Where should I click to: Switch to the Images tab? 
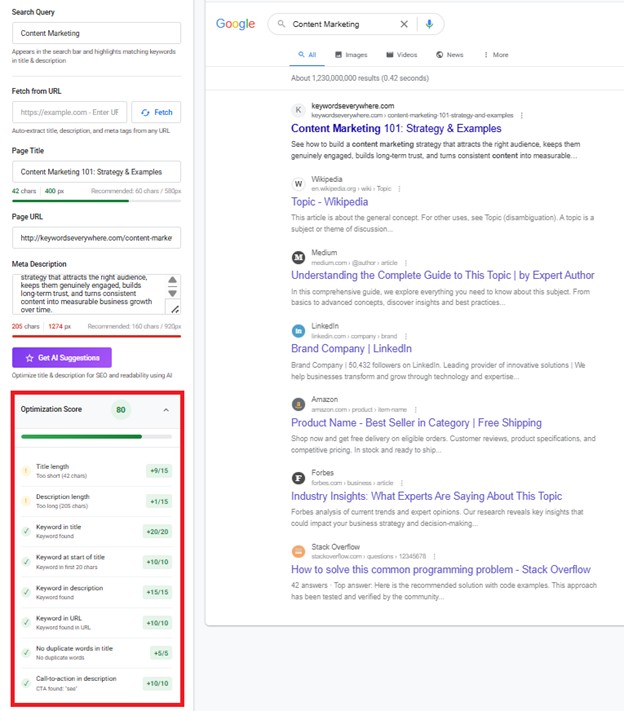[x=351, y=54]
